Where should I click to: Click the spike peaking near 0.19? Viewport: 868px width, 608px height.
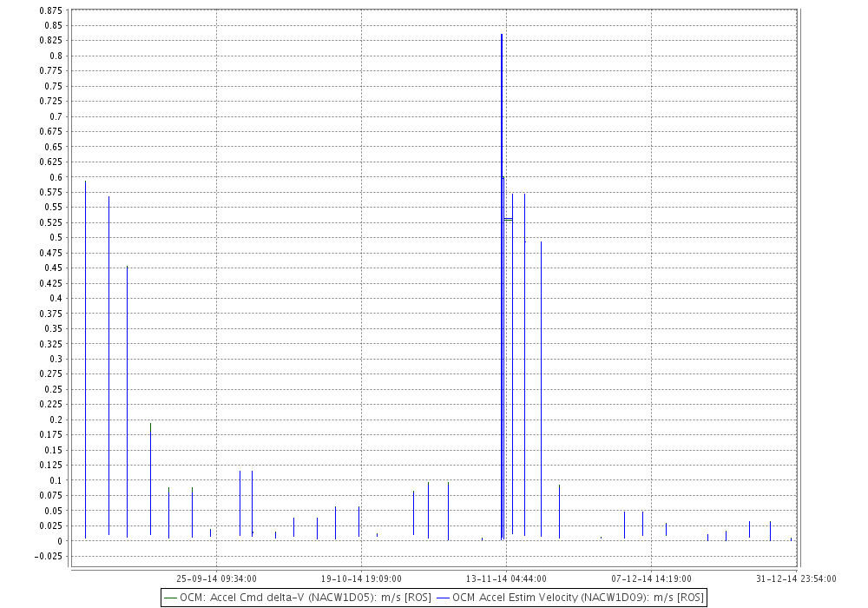pyautogui.click(x=150, y=479)
